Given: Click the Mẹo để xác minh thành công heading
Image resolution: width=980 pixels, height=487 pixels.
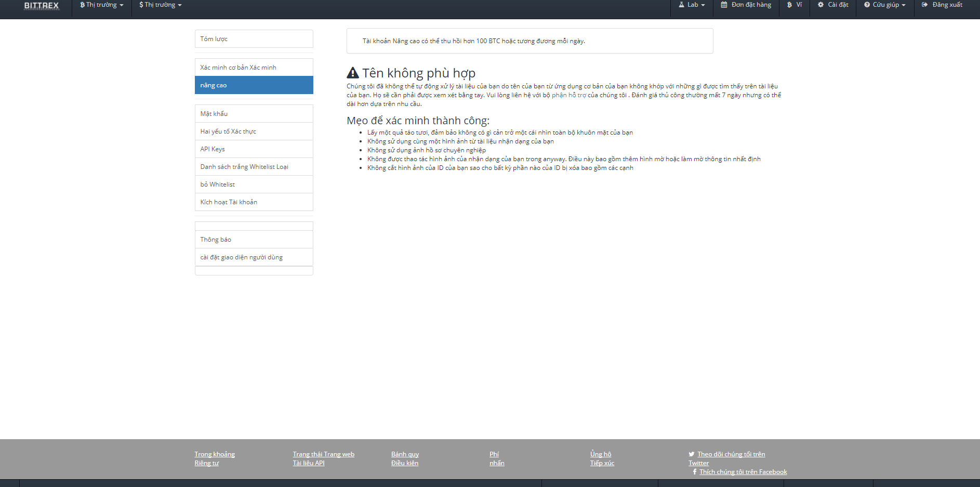Looking at the screenshot, I should (x=418, y=121).
